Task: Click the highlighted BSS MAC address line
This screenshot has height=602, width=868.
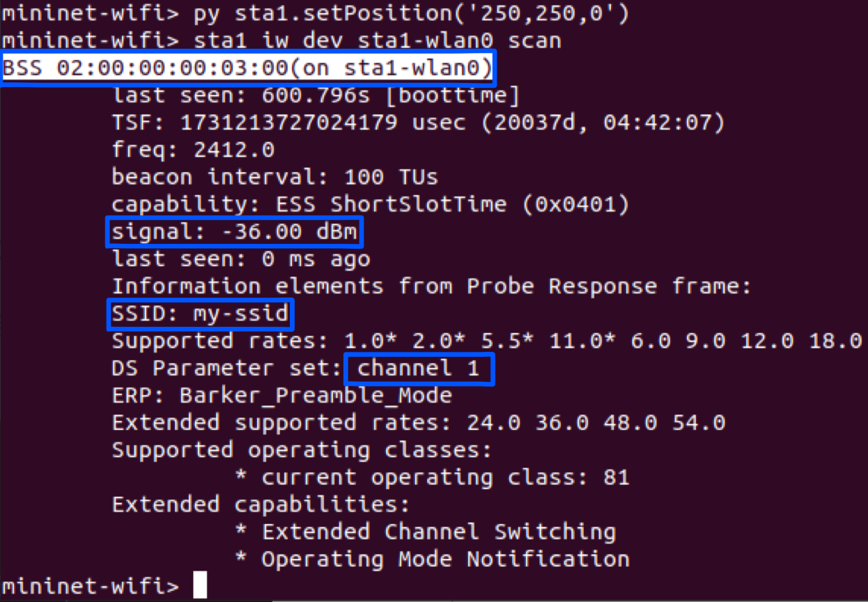Action: 248,68
